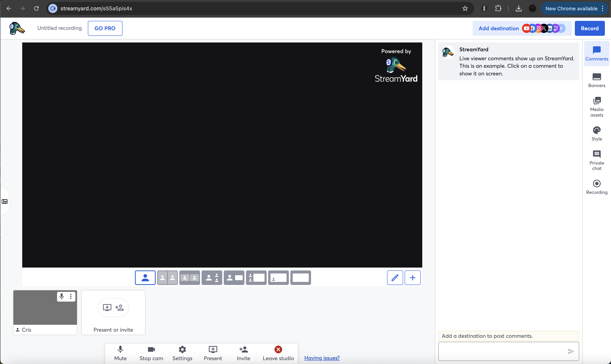Viewport: 611px width, 364px height.
Task: Open the three-dot menu on Cris's thumbnail
Action: coord(71,296)
